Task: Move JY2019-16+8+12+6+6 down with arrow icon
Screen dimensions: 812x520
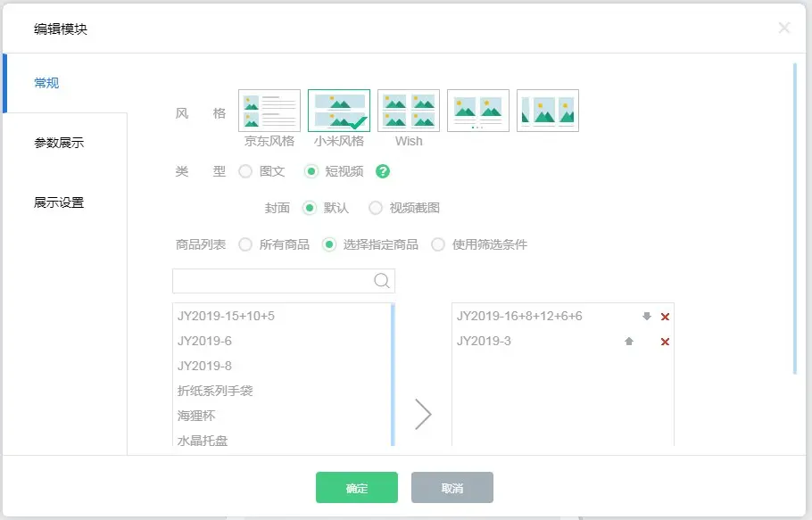Action: coord(647,317)
